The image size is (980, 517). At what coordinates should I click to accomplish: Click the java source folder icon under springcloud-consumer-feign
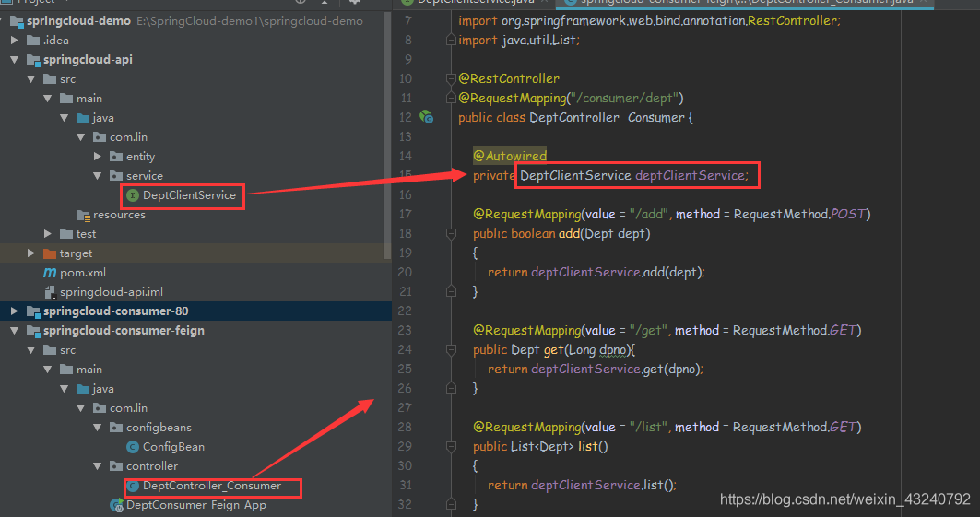click(x=83, y=389)
